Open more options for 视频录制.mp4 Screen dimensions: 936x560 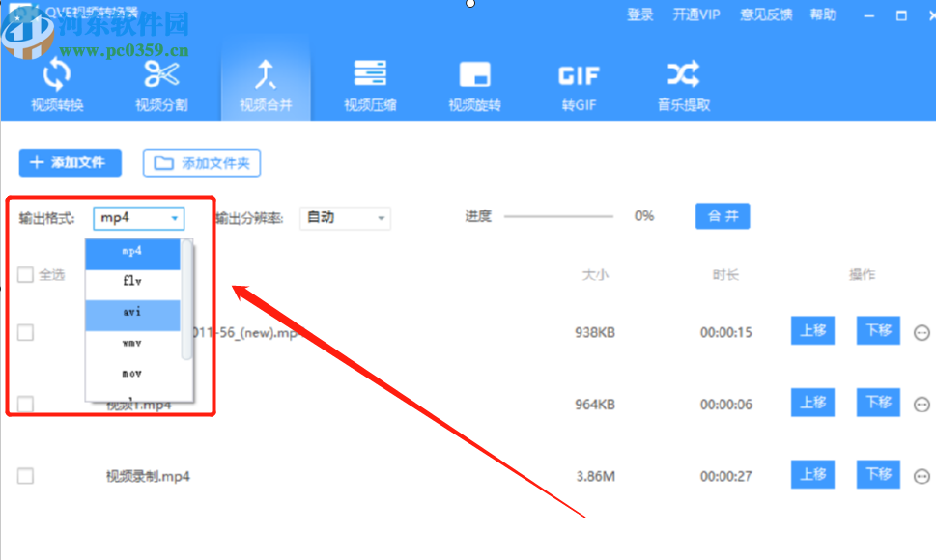click(x=922, y=475)
